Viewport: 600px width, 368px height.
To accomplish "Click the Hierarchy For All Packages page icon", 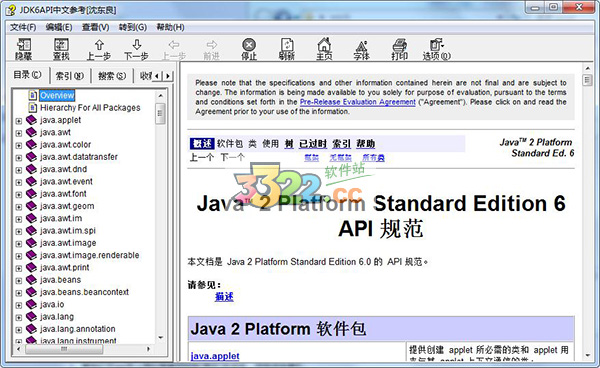I will tap(33, 107).
